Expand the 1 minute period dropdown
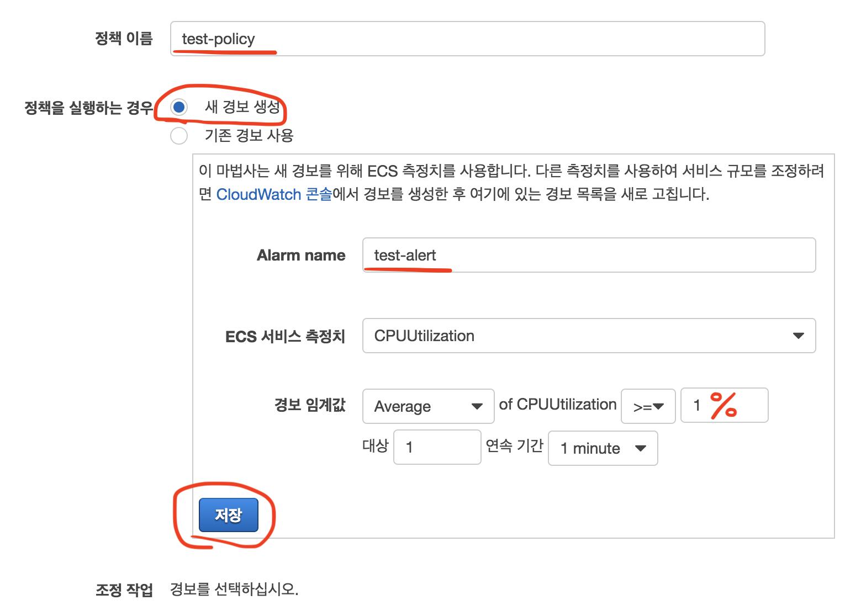 click(x=603, y=448)
